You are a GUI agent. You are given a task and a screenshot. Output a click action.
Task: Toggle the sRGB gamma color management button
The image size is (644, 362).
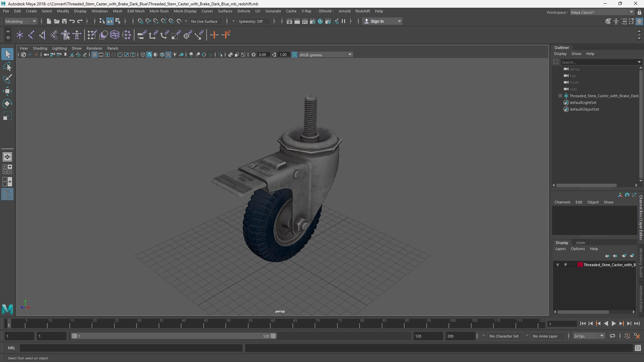click(294, 55)
